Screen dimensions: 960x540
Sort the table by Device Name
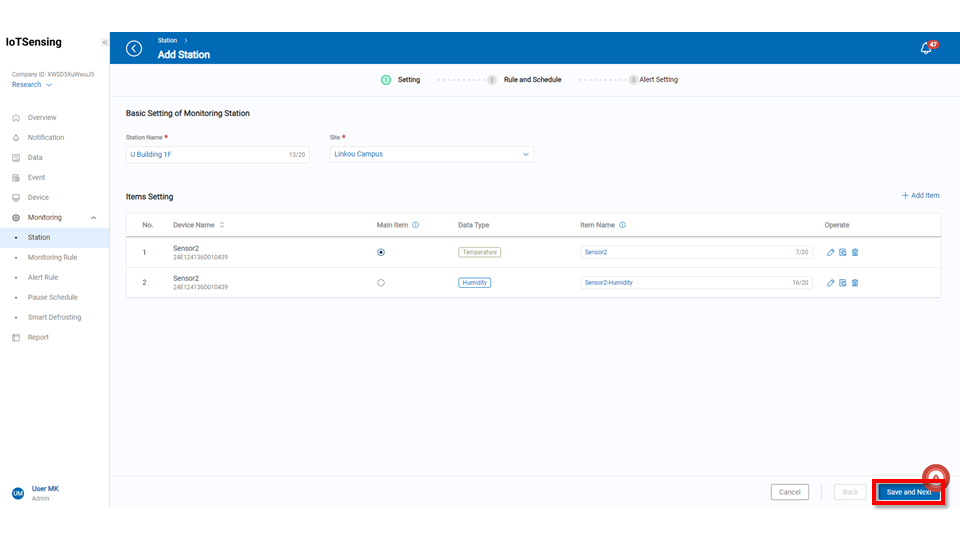[222, 225]
